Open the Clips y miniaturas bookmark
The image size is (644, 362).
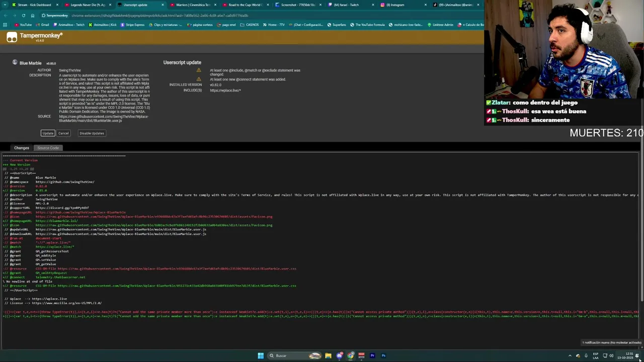click(166, 25)
